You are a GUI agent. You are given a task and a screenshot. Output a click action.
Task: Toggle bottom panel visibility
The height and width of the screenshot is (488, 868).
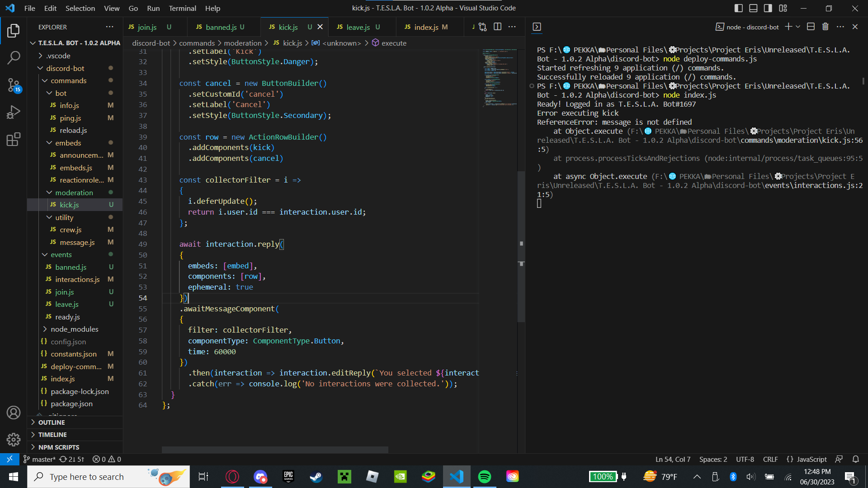tap(754, 8)
